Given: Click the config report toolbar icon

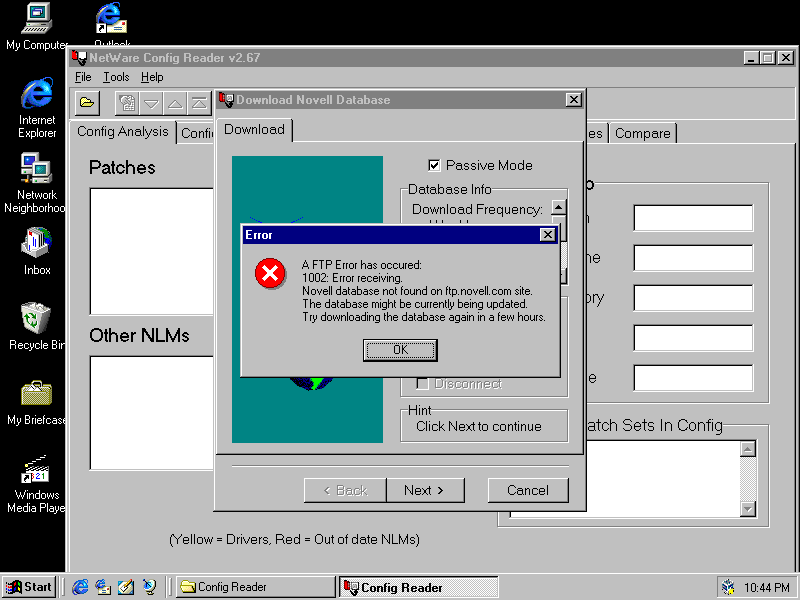Looking at the screenshot, I should click(127, 103).
